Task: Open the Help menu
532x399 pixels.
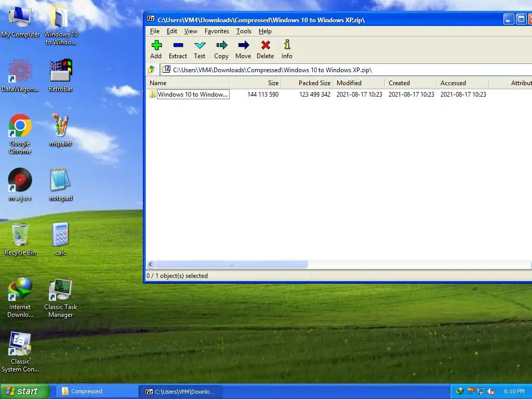Action: point(265,31)
